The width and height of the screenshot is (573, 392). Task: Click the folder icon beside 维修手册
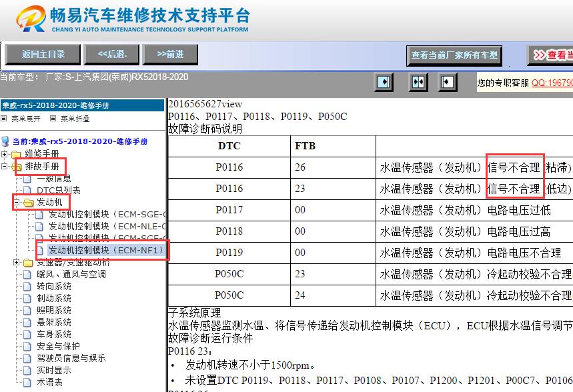click(16, 154)
